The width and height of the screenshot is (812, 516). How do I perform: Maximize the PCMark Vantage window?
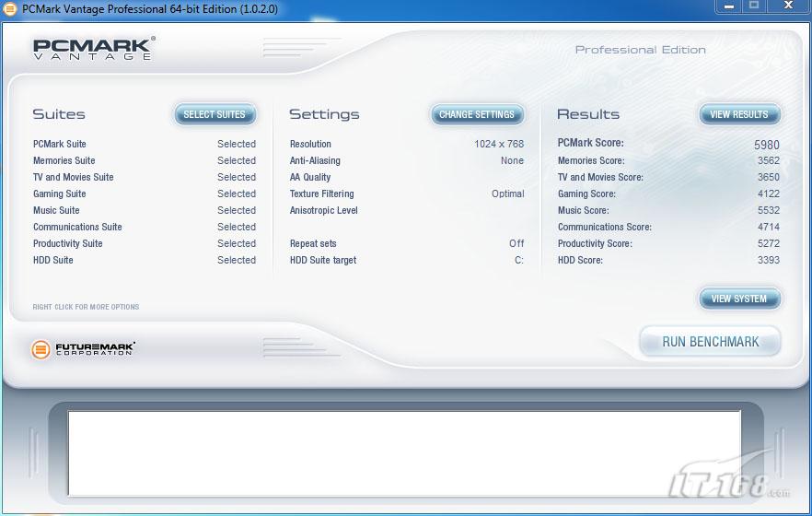[x=754, y=6]
